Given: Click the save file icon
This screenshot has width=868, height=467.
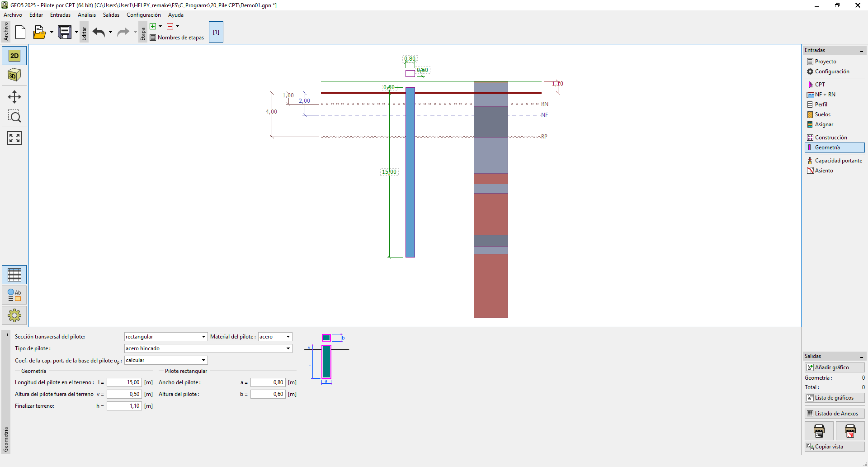Looking at the screenshot, I should [x=65, y=32].
